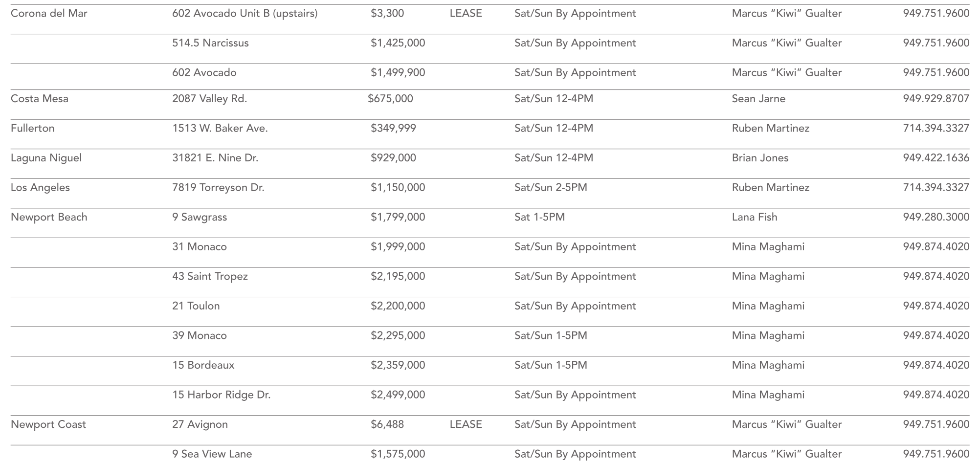Click the Costa Mesa city label

pos(40,99)
